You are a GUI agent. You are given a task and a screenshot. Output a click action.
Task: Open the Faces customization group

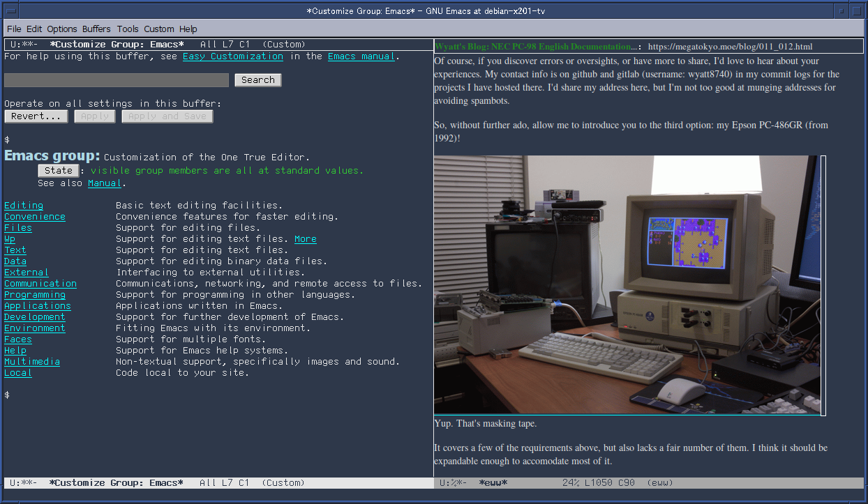click(x=18, y=339)
